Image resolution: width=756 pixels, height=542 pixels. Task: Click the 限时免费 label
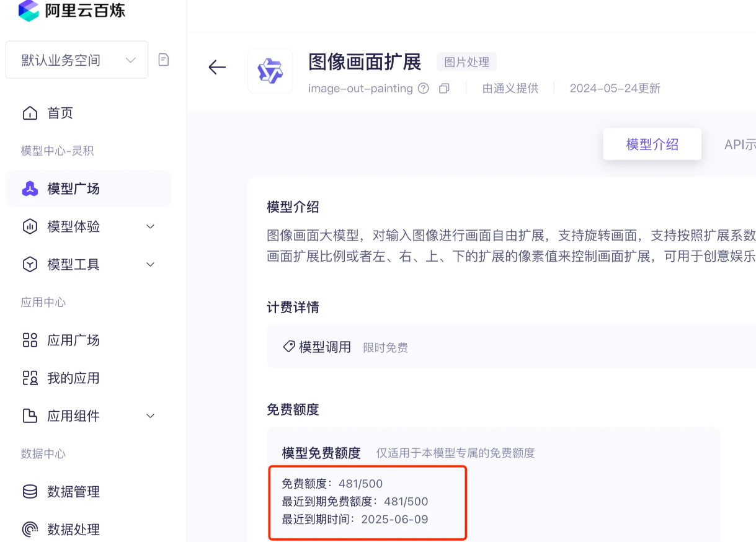(x=386, y=347)
